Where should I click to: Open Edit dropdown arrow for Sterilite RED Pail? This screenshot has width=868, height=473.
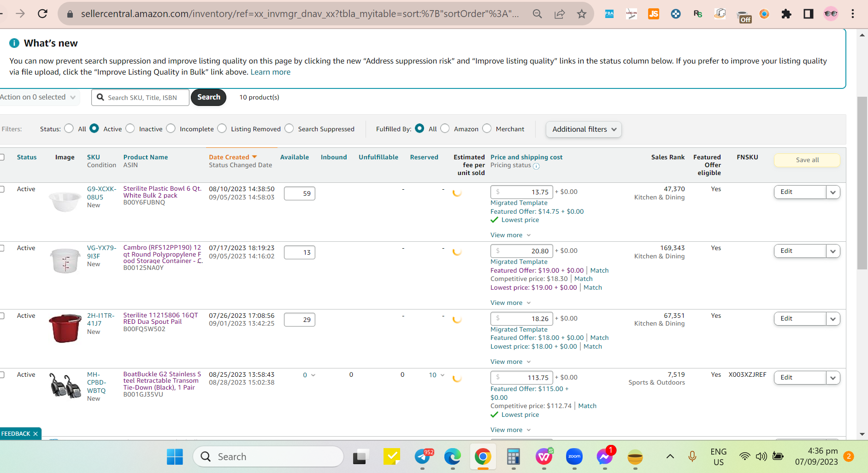(833, 319)
